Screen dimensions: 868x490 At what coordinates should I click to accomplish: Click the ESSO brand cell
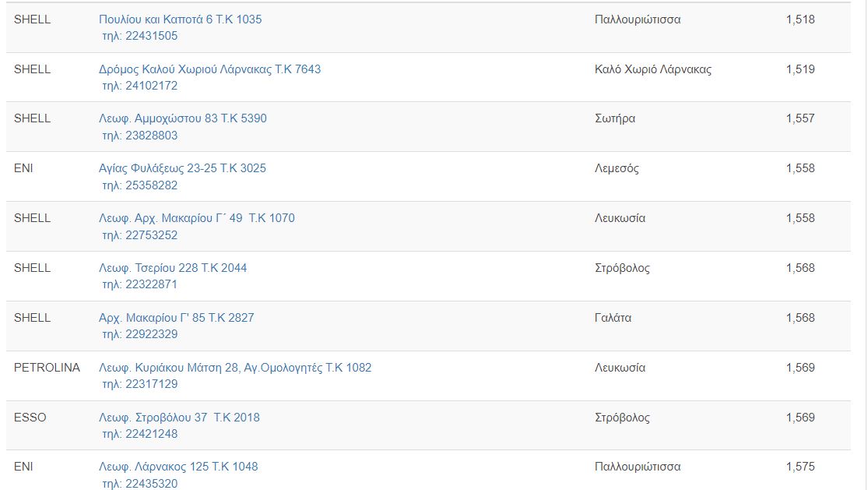[30, 418]
